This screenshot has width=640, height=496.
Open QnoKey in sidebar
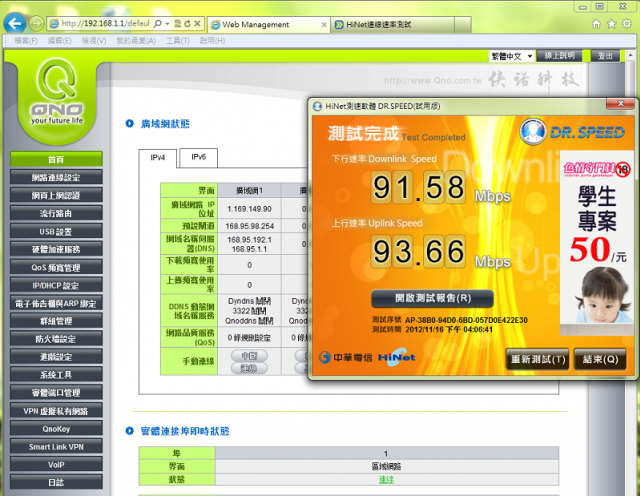[x=56, y=429]
